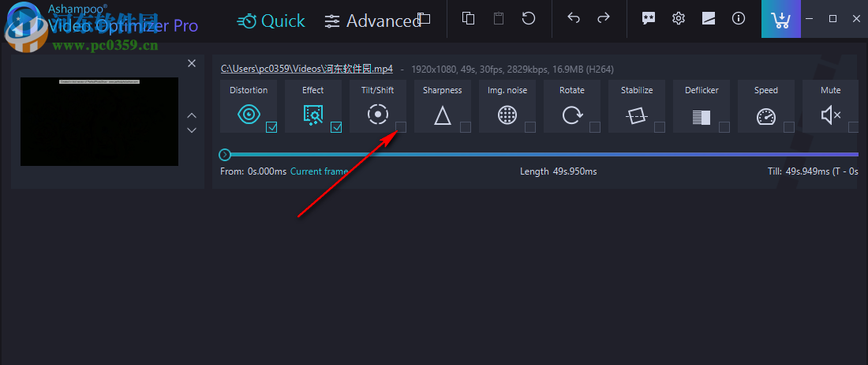Open the Speed gauge icon
This screenshot has width=868, height=365.
766,116
